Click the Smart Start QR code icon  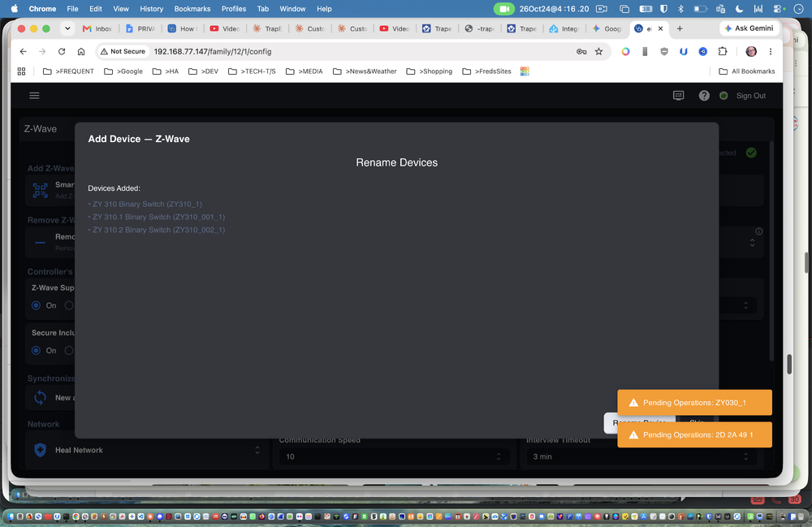pyautogui.click(x=41, y=190)
